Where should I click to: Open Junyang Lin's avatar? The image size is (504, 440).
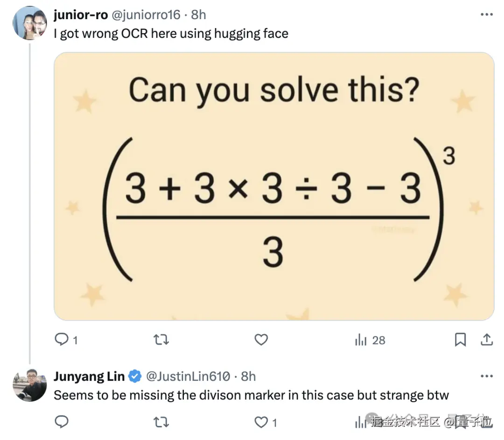29,385
